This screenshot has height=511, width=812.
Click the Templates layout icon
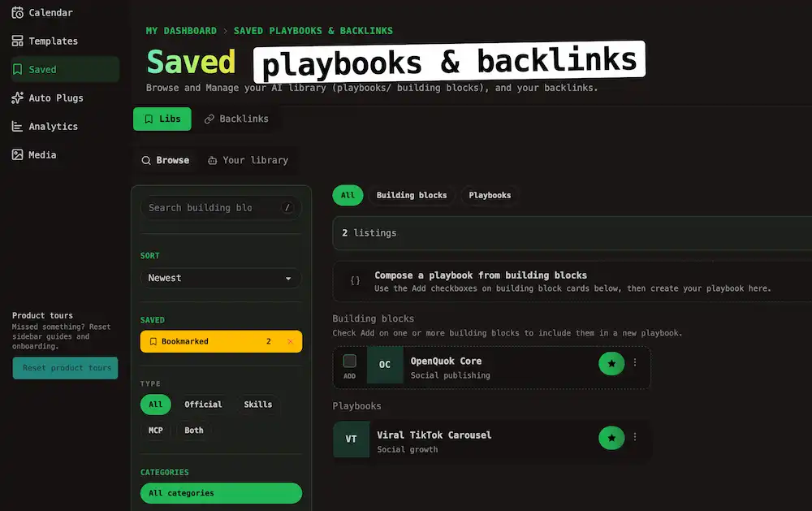pyautogui.click(x=18, y=41)
